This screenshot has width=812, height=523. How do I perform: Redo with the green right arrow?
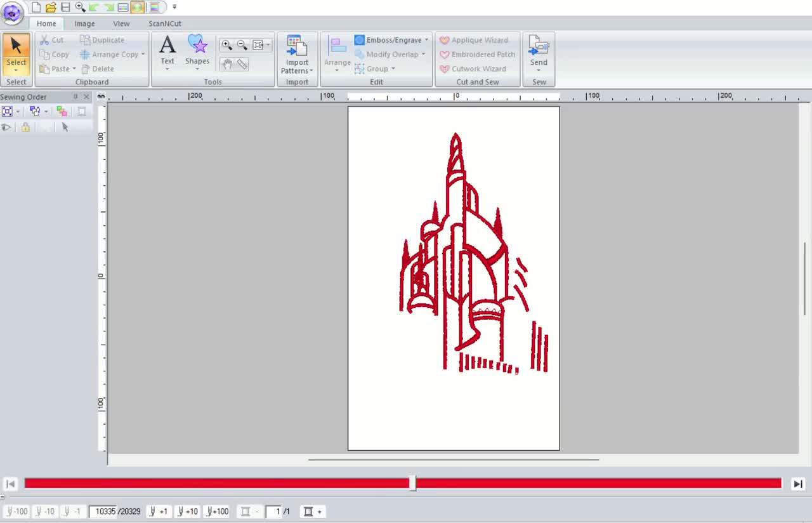[x=108, y=7]
